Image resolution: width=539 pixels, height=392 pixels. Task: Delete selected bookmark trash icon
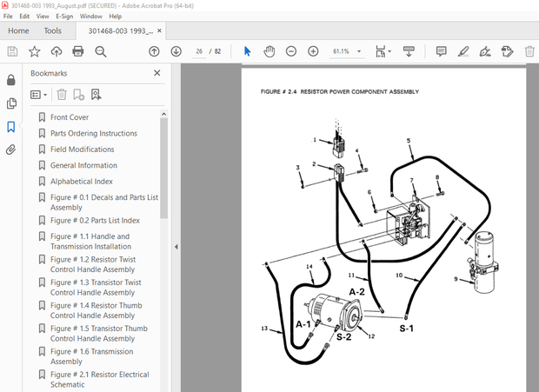click(x=62, y=95)
